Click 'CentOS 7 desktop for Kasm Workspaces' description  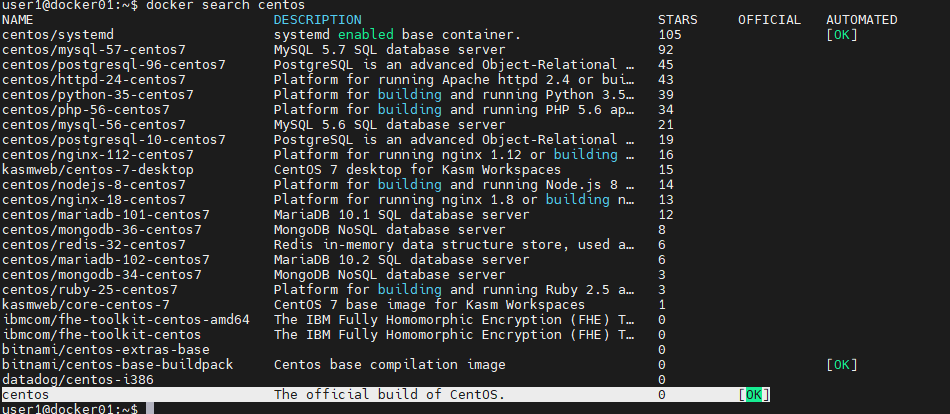coord(417,170)
